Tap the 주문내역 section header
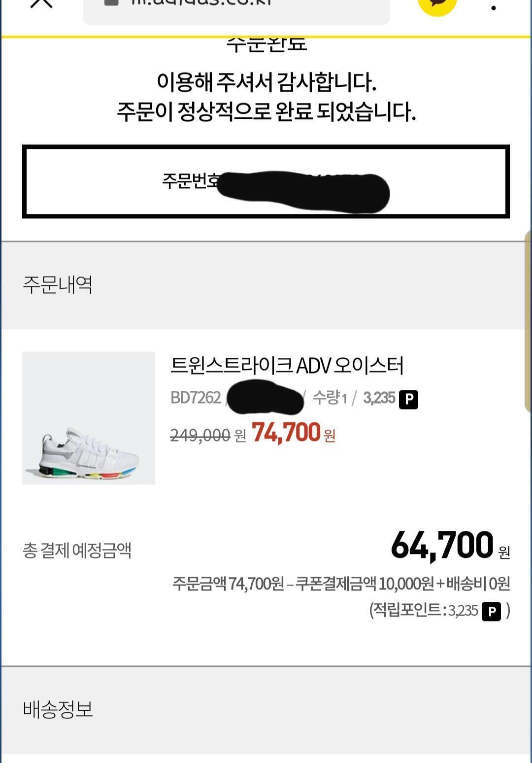The image size is (532, 763). coord(266,285)
